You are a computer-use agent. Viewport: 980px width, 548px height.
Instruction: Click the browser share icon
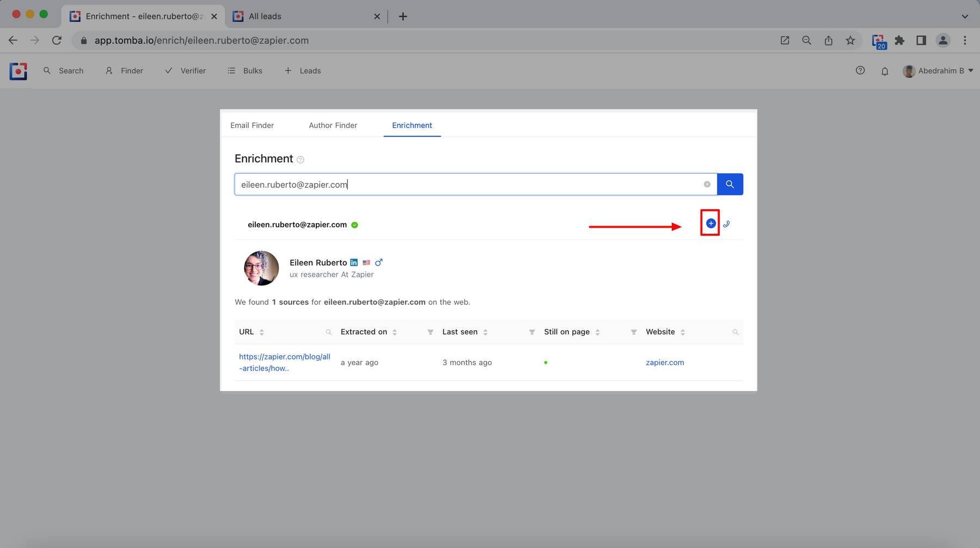pyautogui.click(x=829, y=40)
